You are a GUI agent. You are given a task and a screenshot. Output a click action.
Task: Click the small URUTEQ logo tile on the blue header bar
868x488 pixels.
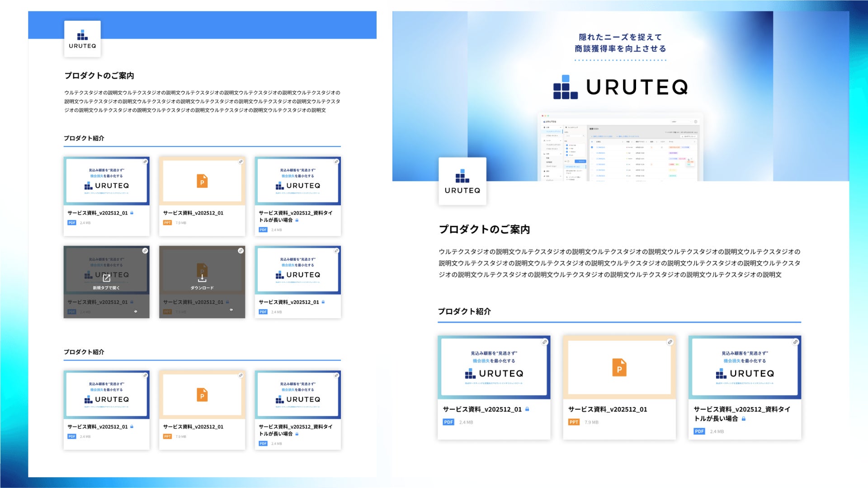click(82, 39)
